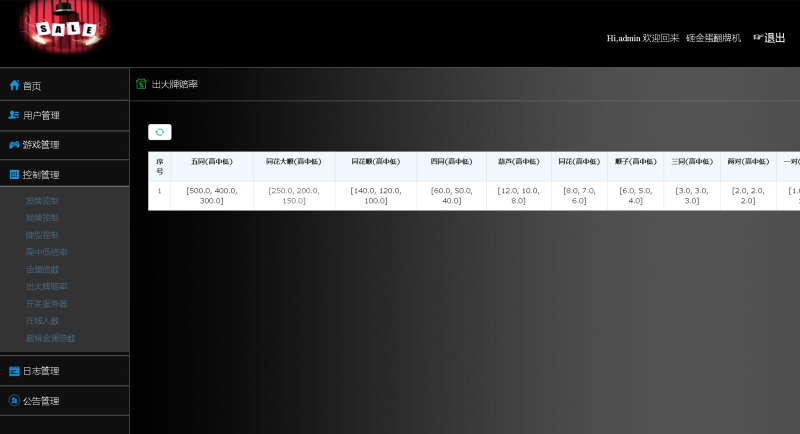Viewport: 800px width, 434px height.
Task: Click the icon beside 日志管理
Action: coord(14,371)
